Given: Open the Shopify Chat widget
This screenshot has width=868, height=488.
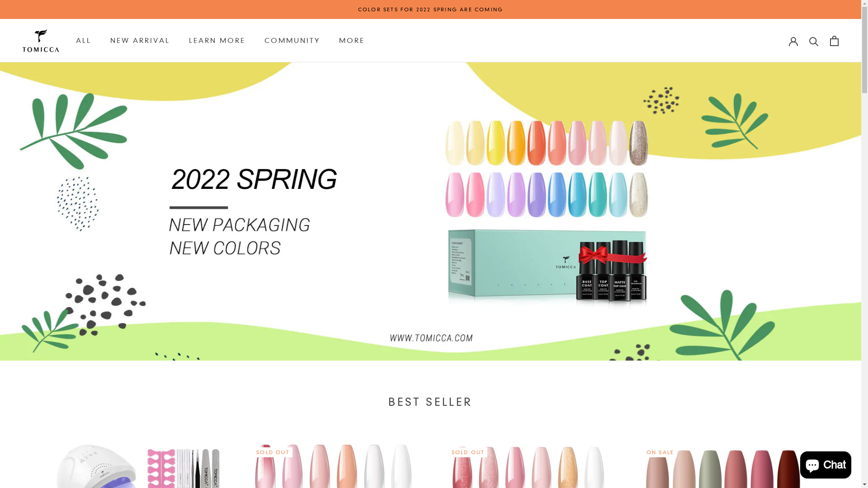Looking at the screenshot, I should point(826,465).
